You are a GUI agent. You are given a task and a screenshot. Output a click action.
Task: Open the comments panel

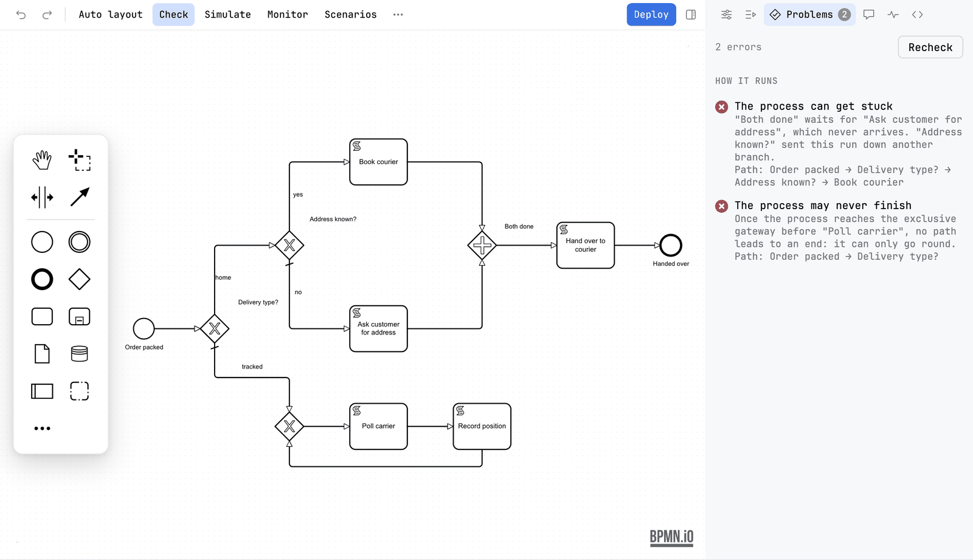[869, 15]
